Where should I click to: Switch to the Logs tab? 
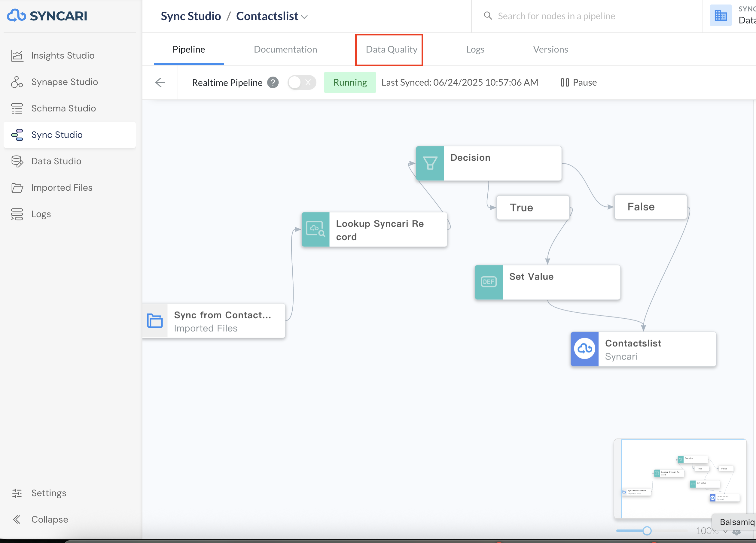click(475, 49)
